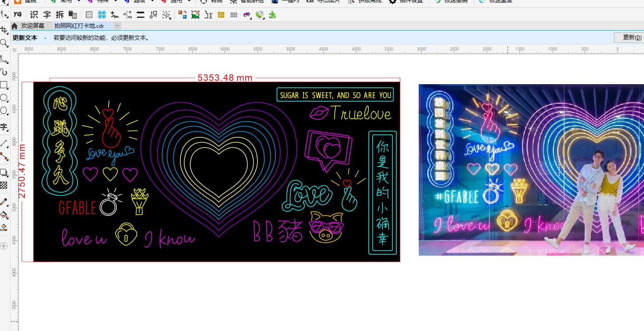Click the 2750.47 mm height dimension label
The width and height of the screenshot is (644, 331).
click(22, 171)
